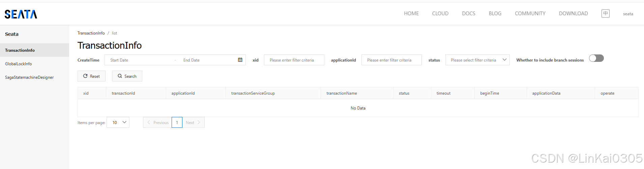644x169 pixels.
Task: Click the transactionServiceGroup column header
Action: (273, 93)
